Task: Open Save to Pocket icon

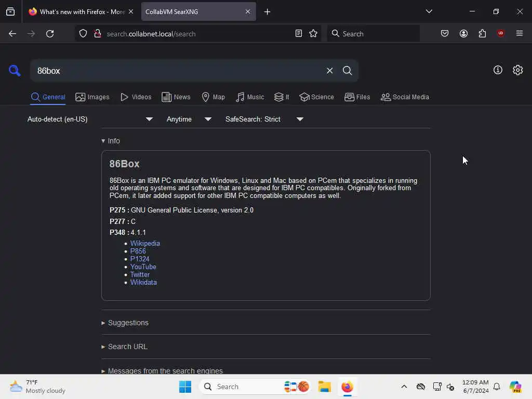Action: (x=445, y=33)
